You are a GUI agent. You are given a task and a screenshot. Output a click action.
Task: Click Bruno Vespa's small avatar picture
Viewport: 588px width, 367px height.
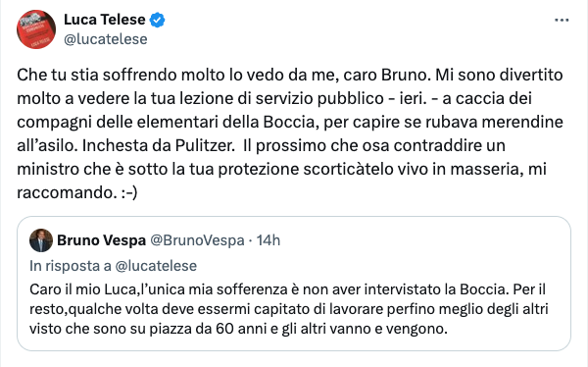(x=41, y=240)
